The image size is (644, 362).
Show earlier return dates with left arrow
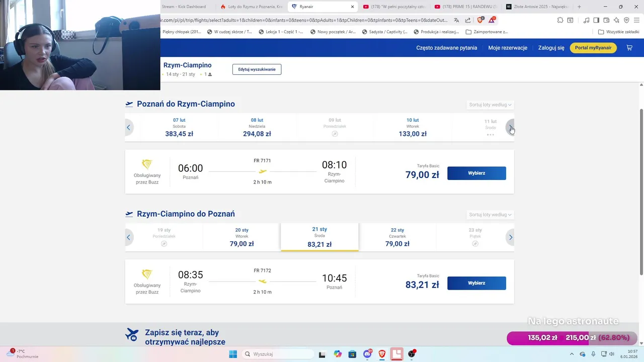tap(128, 237)
